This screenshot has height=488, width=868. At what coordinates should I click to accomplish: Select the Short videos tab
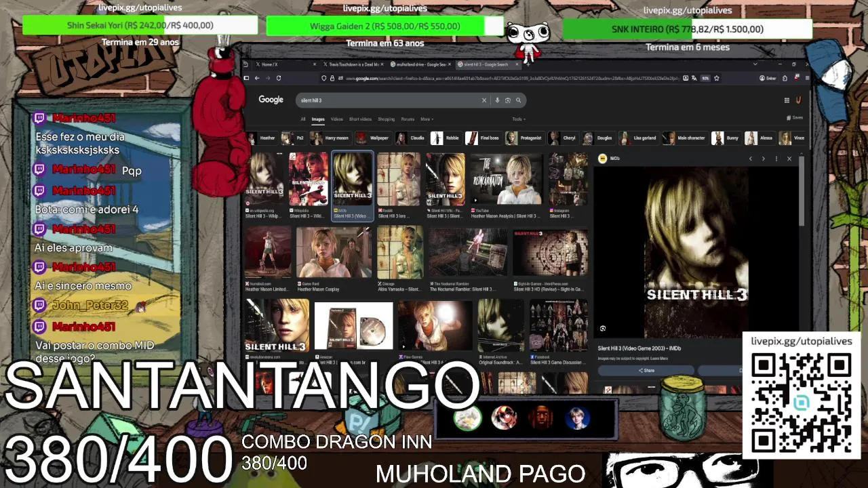[x=360, y=119]
